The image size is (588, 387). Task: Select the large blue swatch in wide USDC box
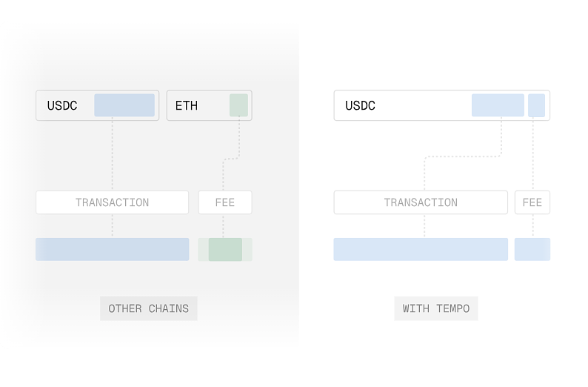tap(498, 105)
